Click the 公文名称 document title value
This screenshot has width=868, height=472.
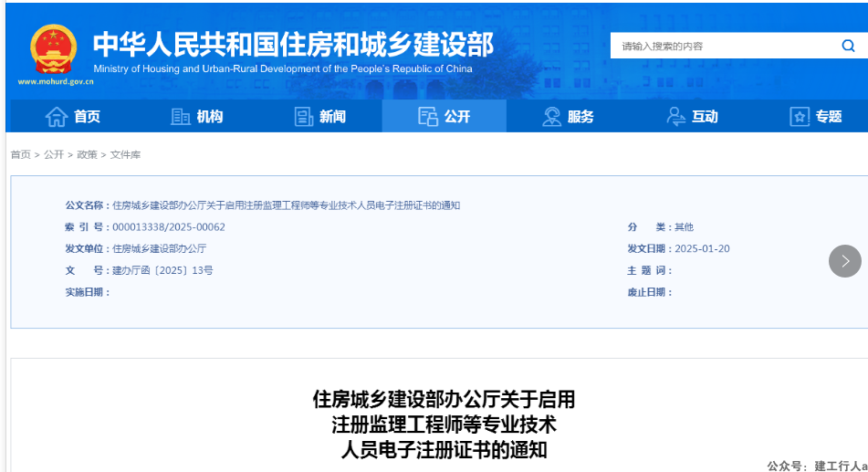point(287,205)
